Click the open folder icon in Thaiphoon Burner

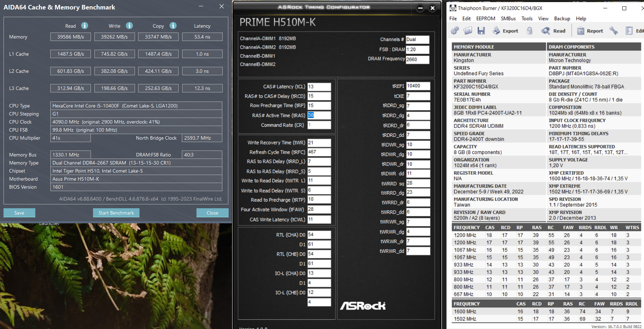tap(468, 31)
